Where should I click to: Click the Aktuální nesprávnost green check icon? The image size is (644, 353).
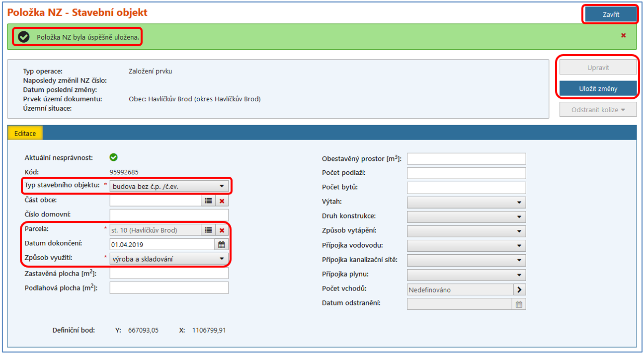click(x=113, y=157)
